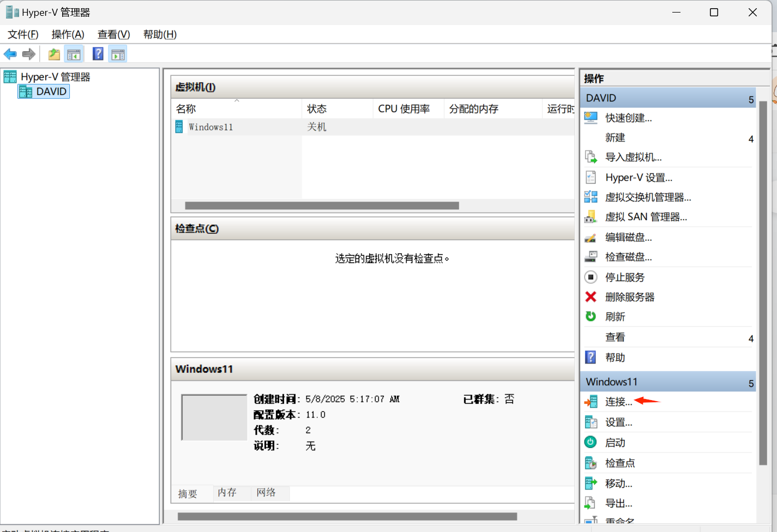Image resolution: width=777 pixels, height=532 pixels.
Task: Expand the 查看 submenu in the actions pane
Action: [668, 337]
